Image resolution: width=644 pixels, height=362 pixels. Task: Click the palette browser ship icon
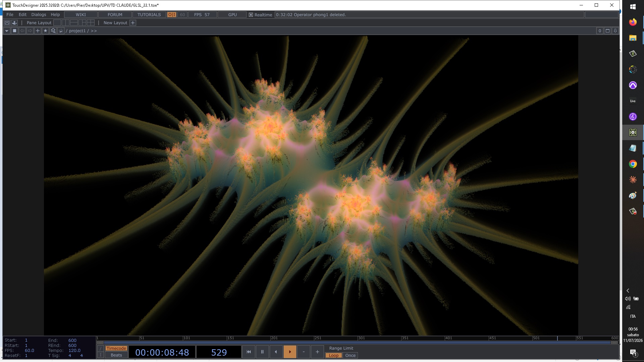(x=14, y=22)
